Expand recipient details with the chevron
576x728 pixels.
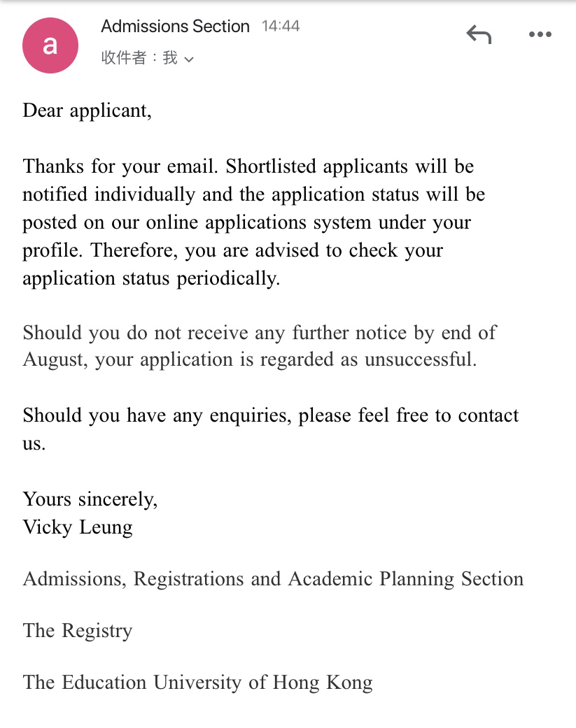[188, 59]
